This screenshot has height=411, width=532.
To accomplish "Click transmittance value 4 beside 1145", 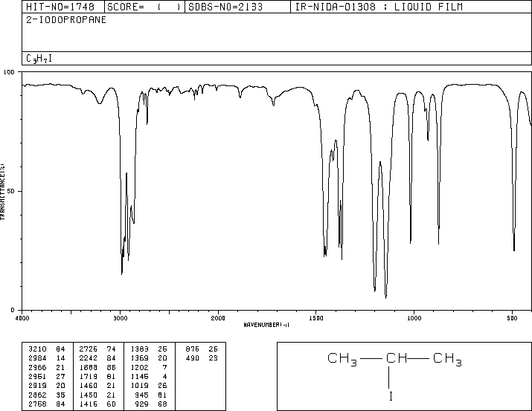I will tap(164, 376).
